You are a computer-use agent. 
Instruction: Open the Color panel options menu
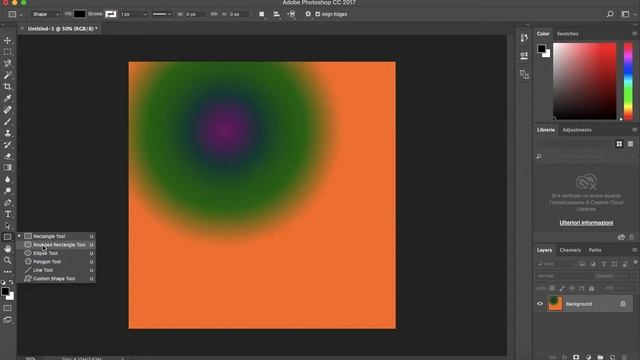tap(634, 33)
